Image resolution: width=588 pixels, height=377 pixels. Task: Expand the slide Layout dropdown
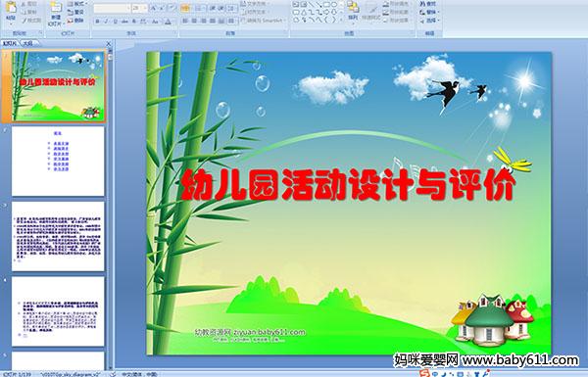click(x=76, y=4)
